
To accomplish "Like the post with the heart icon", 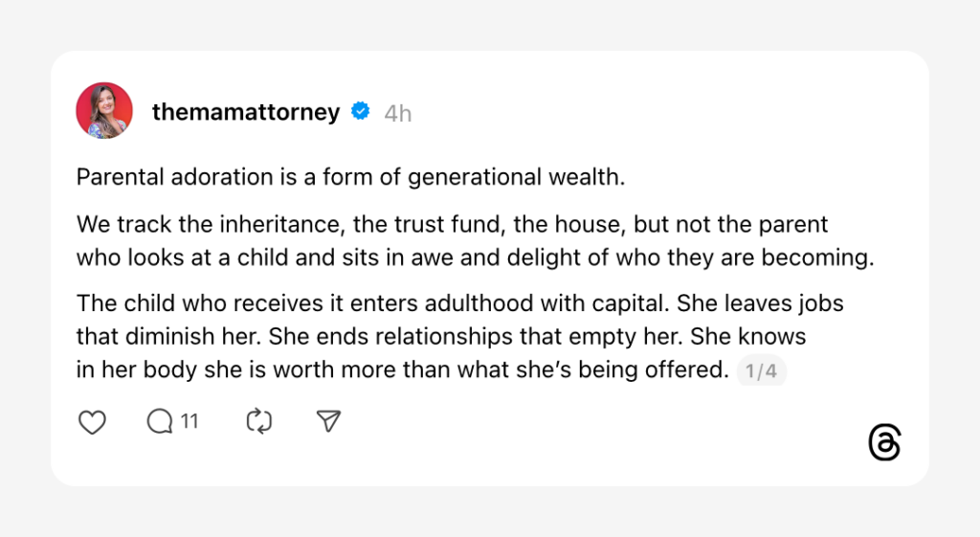I will (92, 422).
